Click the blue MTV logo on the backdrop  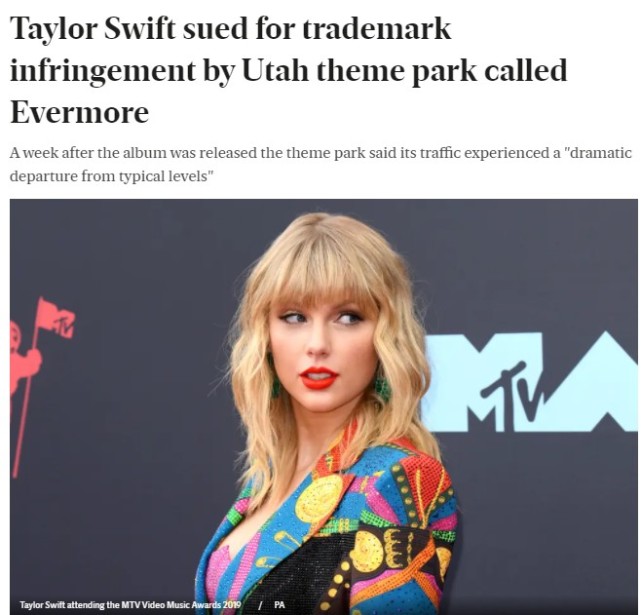(x=531, y=382)
